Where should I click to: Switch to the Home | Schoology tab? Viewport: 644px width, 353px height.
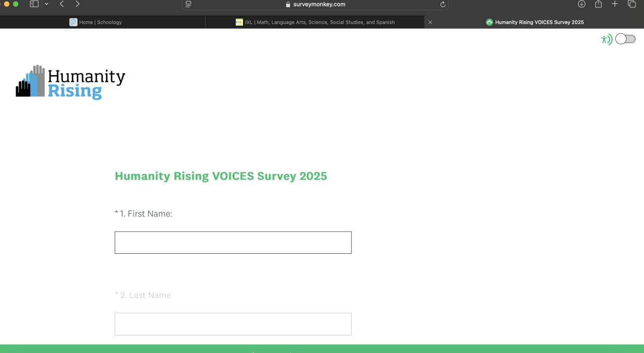96,22
